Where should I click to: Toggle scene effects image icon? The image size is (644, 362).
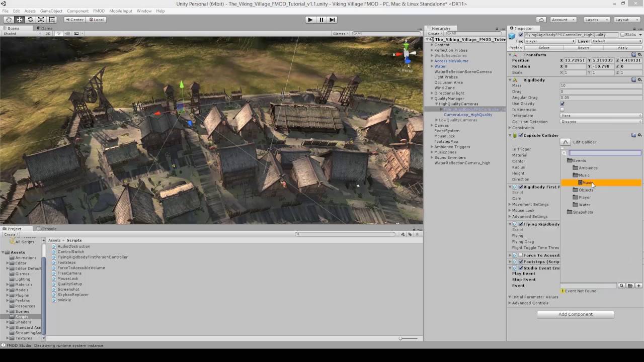76,34
